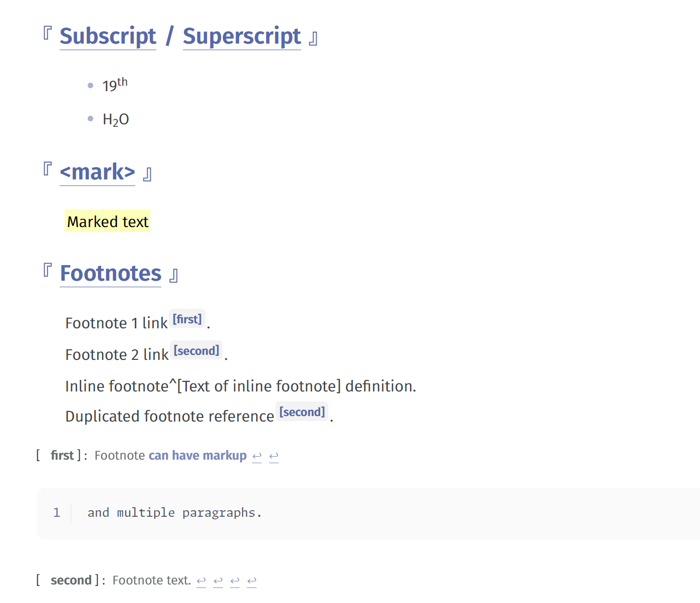Click [second] reference after 'Footnote 2 link'
Image resolution: width=700 pixels, height=603 pixels.
(196, 351)
